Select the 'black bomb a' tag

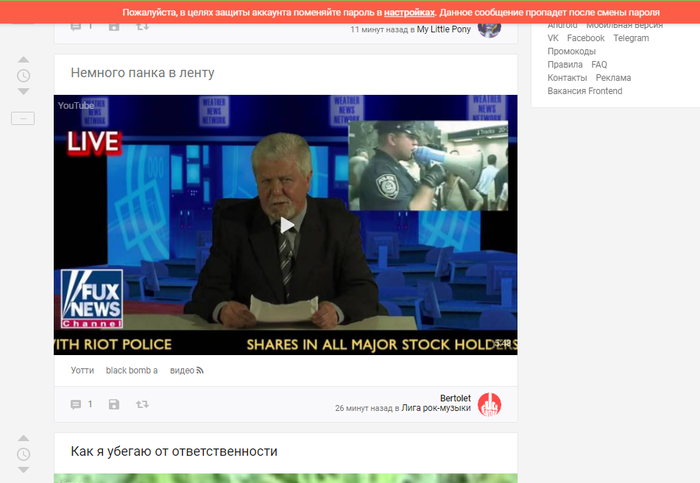[132, 371]
